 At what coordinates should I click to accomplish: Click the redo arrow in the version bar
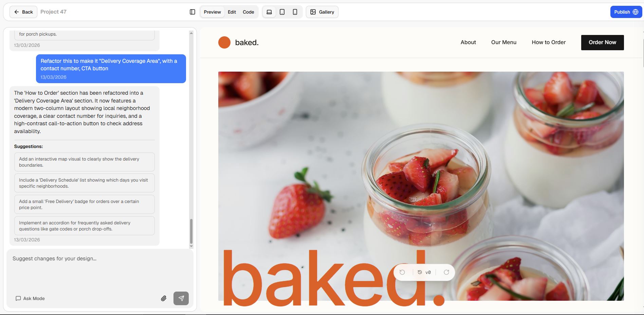point(446,272)
